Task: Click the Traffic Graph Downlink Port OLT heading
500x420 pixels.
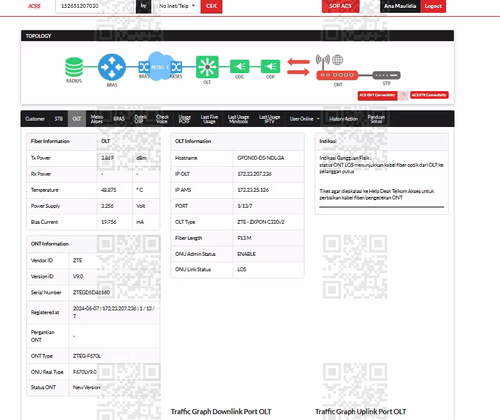Action: tap(221, 412)
